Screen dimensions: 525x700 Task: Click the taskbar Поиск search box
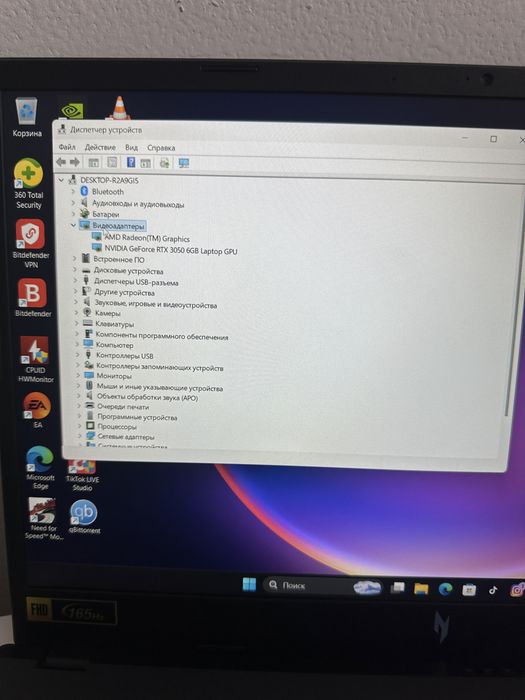(x=323, y=586)
